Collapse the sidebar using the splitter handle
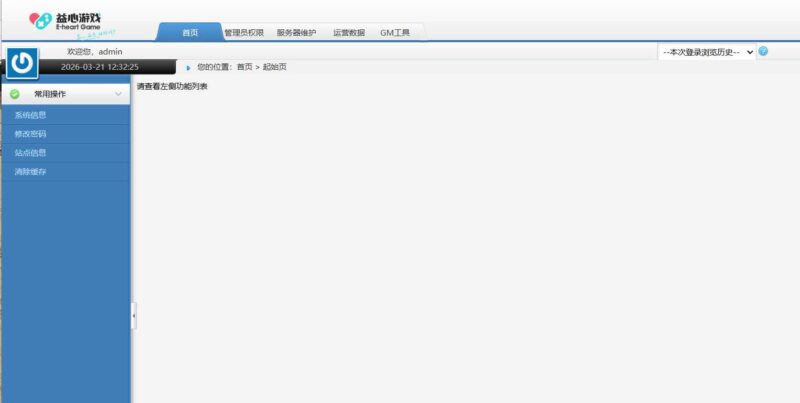This screenshot has height=403, width=800. pos(134,315)
